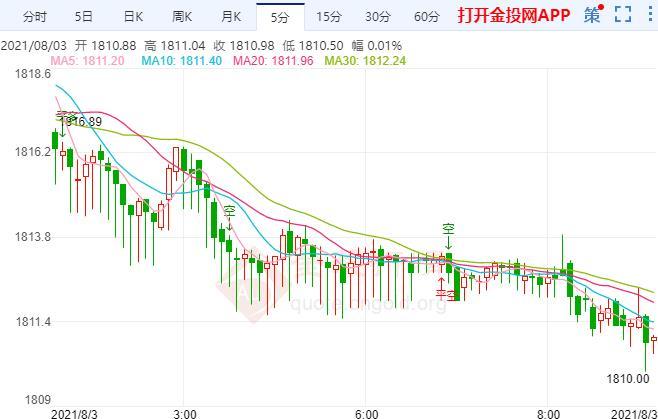Click the 1809 price axis label

[x=38, y=399]
